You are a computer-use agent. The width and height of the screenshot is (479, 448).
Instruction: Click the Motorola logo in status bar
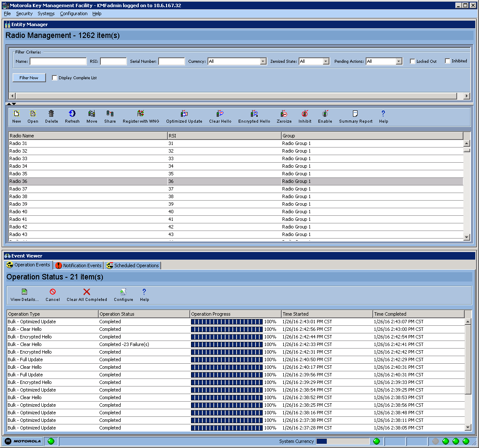click(x=23, y=441)
